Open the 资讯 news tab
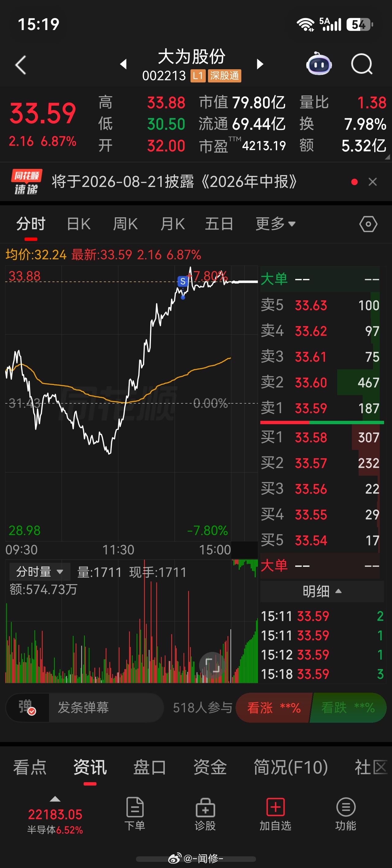The width and height of the screenshot is (392, 868). pyautogui.click(x=90, y=767)
